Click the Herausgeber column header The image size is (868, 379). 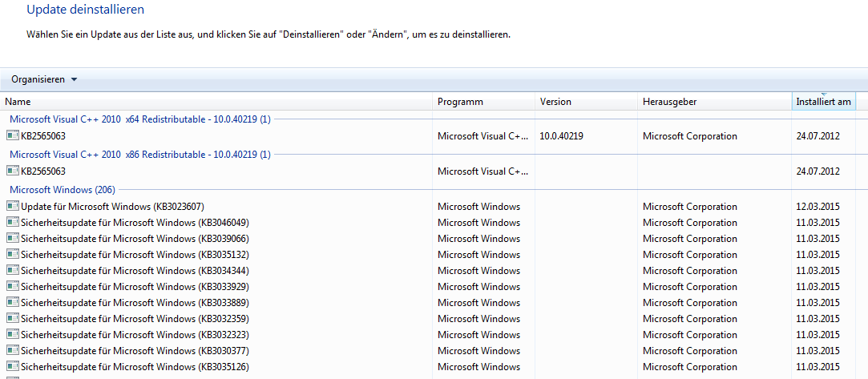715,102
